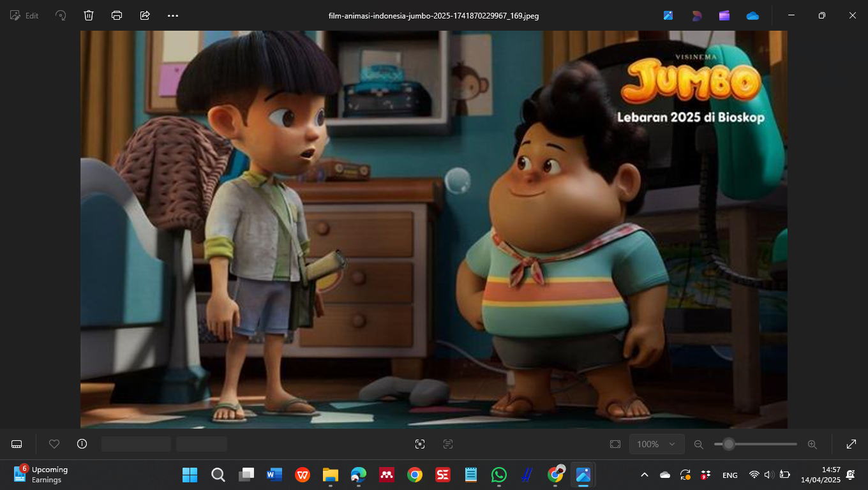Click the red notification tray icon
868x490 pixels.
[706, 475]
